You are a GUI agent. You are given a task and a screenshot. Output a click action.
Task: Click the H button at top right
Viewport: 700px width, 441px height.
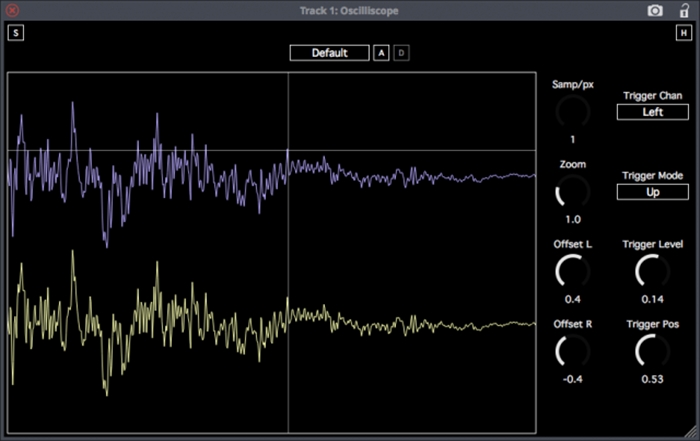coord(683,33)
